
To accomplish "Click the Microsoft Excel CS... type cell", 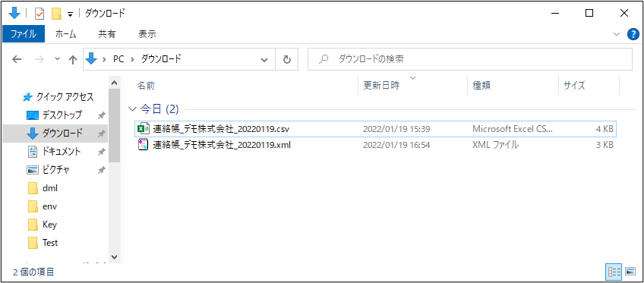I will point(513,129).
